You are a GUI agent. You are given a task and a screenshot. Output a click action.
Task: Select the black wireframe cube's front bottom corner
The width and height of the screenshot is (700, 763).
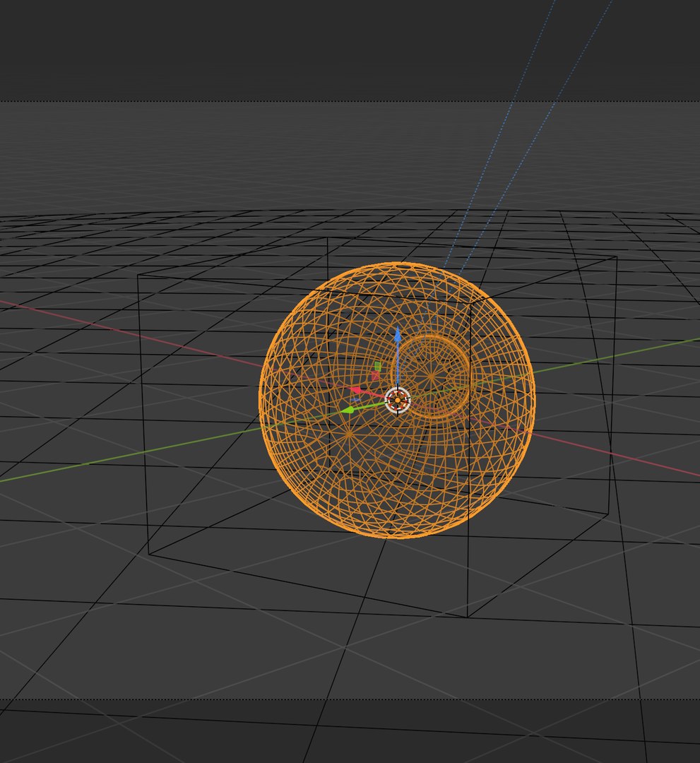(x=468, y=617)
